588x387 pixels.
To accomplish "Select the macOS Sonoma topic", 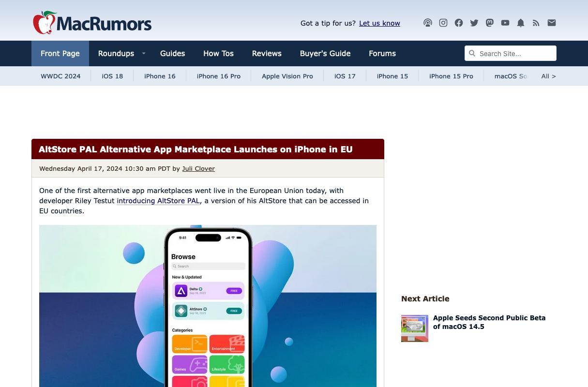I will (511, 76).
